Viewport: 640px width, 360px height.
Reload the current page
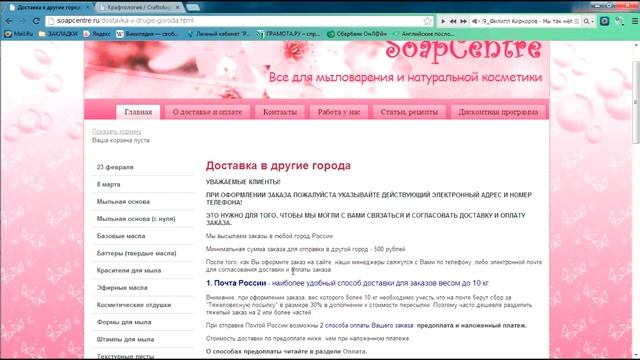[36, 21]
